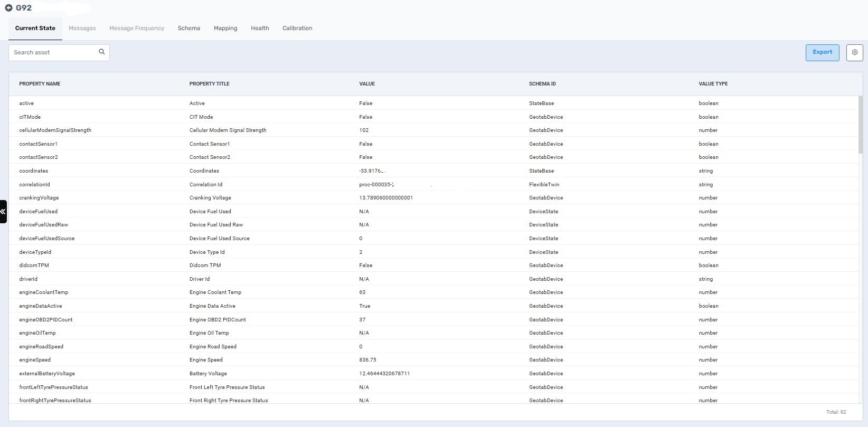Click the coordinates value -33.9176
The height and width of the screenshot is (427, 868).
click(372, 171)
